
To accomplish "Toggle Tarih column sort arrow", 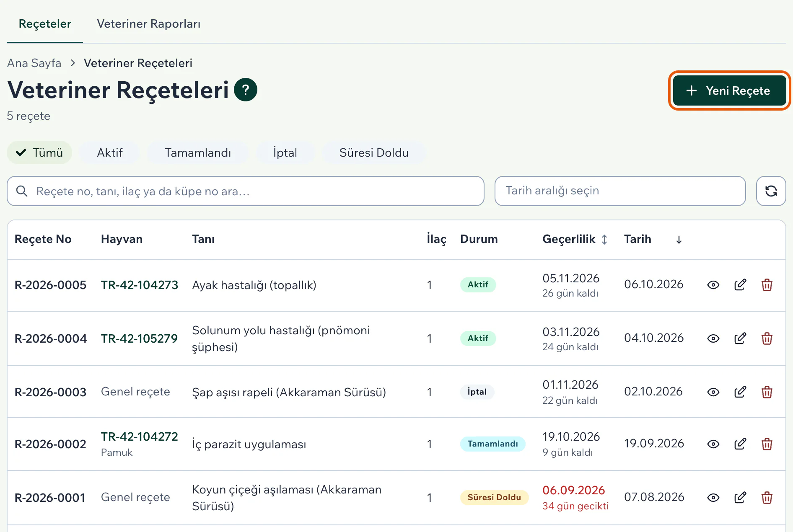I will tap(679, 239).
